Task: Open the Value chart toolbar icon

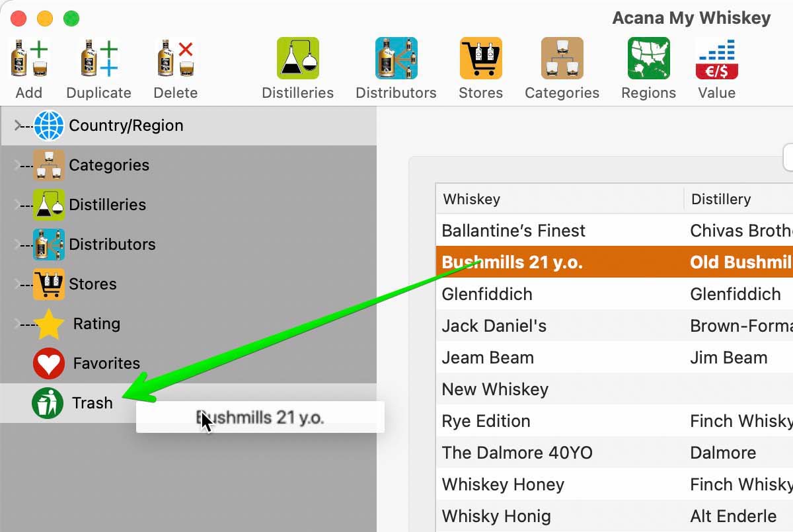Action: pyautogui.click(x=716, y=58)
